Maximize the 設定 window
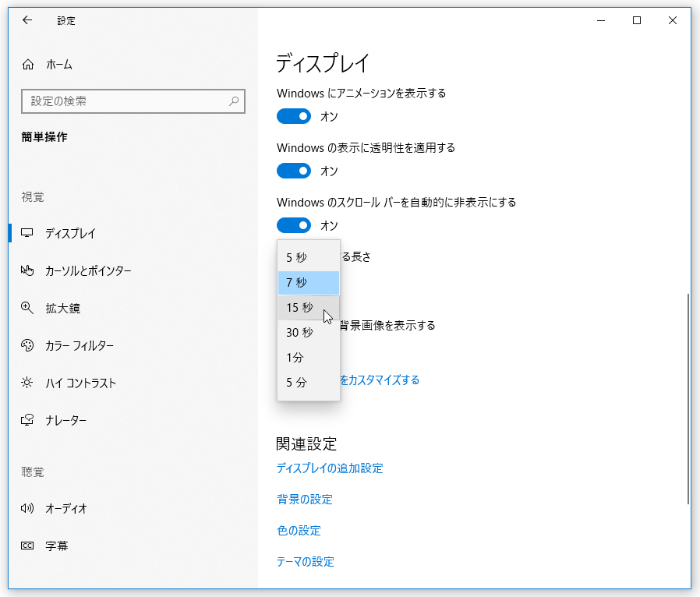 click(x=637, y=20)
